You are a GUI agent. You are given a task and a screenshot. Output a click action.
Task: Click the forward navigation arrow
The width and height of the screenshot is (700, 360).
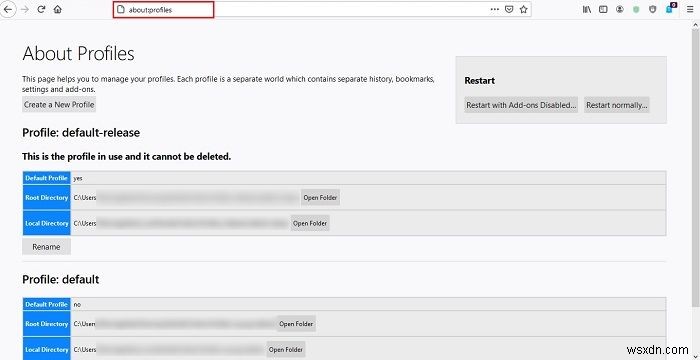25,9
